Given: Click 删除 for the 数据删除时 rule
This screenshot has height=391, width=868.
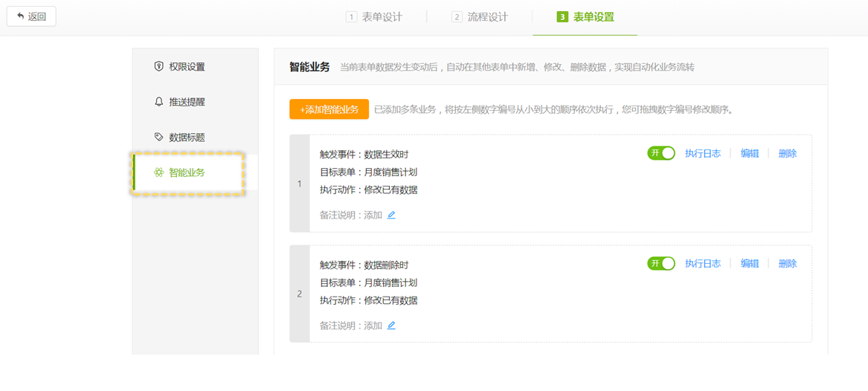Looking at the screenshot, I should (x=788, y=264).
